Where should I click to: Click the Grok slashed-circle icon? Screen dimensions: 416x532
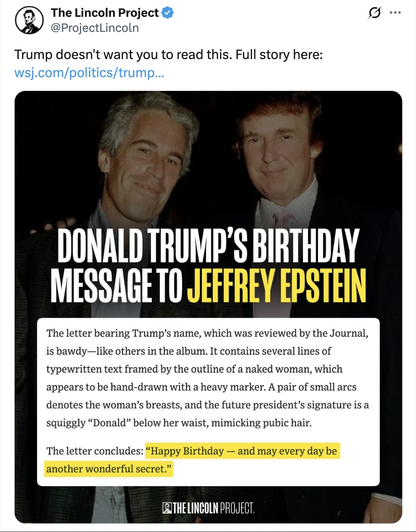tap(374, 13)
